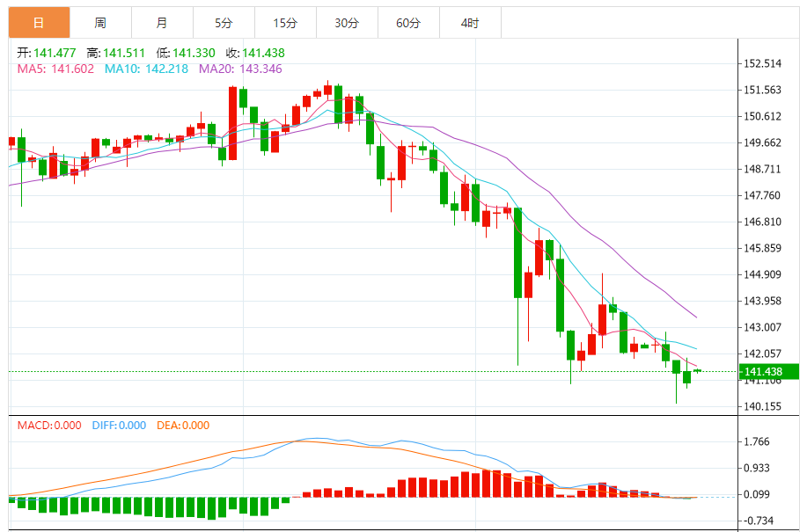807x532 pixels.
Task: Open the 30分 timeframe tab
Action: (348, 23)
